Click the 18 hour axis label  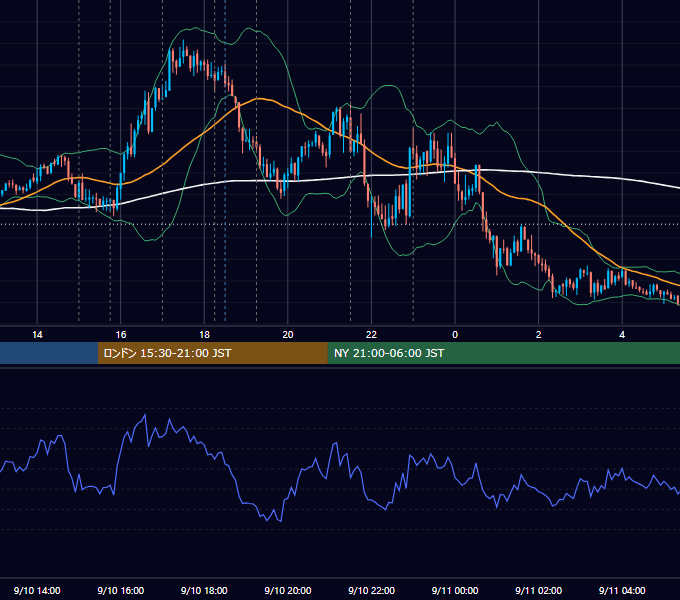coord(204,335)
